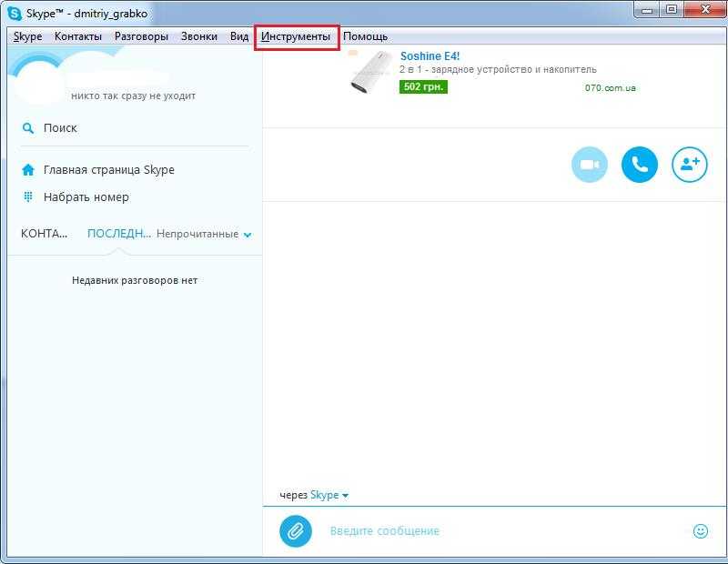
Task: Click the search magnifier icon
Action: click(x=28, y=128)
